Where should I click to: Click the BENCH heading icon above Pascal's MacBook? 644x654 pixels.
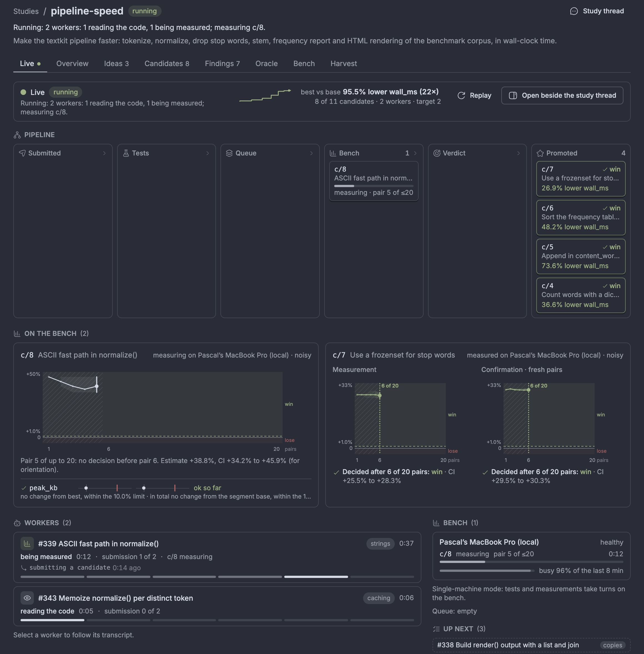[x=436, y=523]
